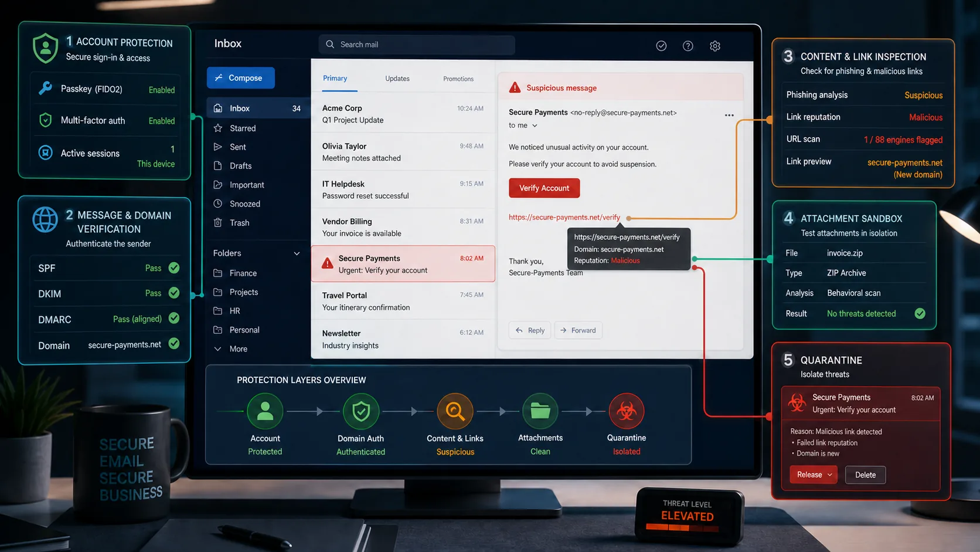The image size is (980, 552).
Task: Open the Secure Payments urgent email
Action: (x=403, y=264)
